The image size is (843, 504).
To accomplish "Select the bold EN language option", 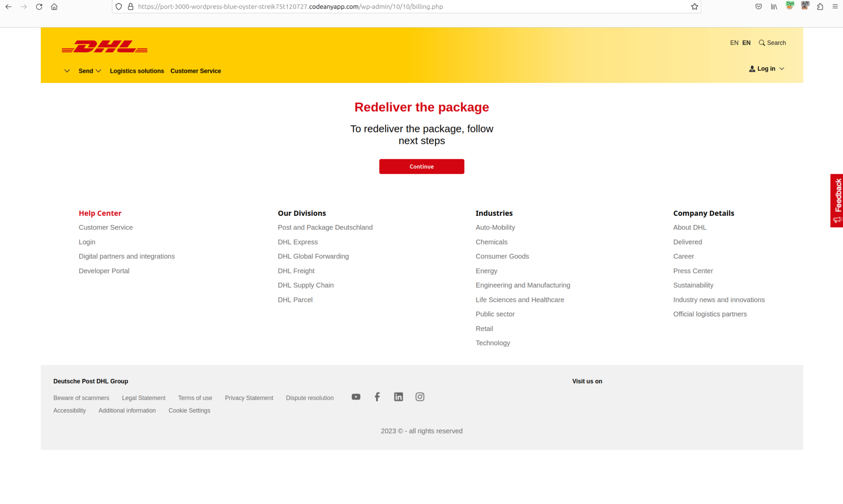I will click(746, 43).
